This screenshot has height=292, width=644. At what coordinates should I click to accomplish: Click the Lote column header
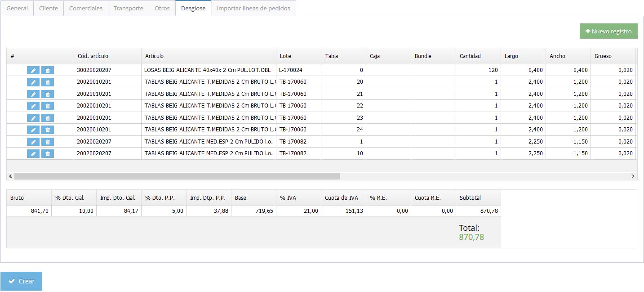pyautogui.click(x=299, y=56)
